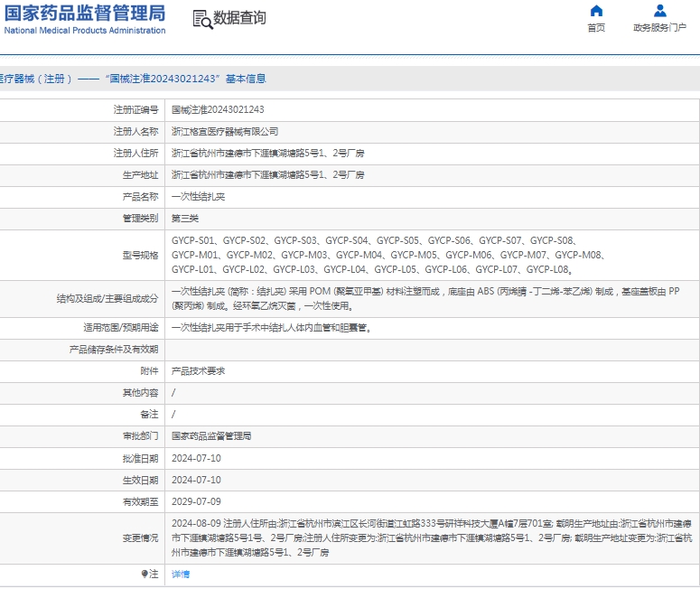Click the 变更情况 row label
Viewport: 700px width, 589px height.
140,538
